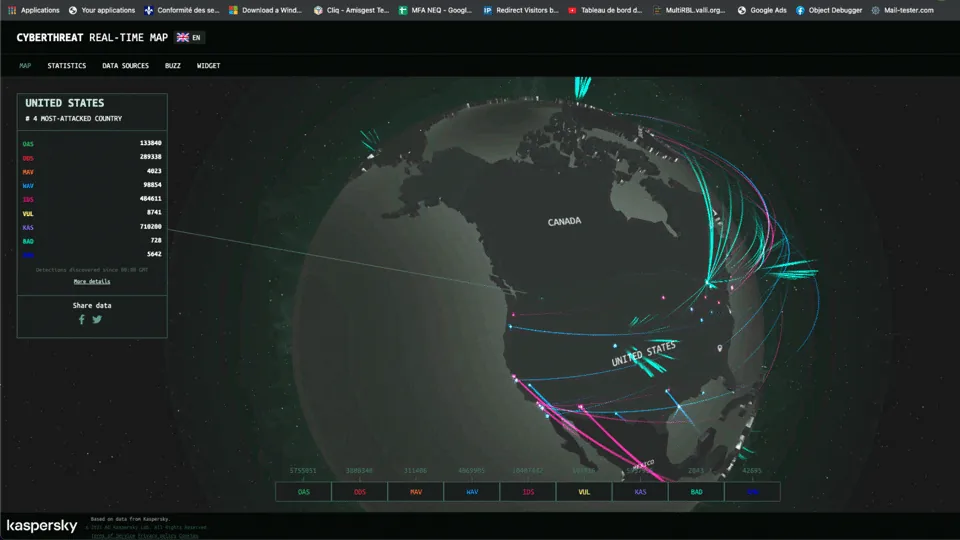Click the UNITED STATES panel heading
The image size is (960, 540).
click(x=64, y=103)
